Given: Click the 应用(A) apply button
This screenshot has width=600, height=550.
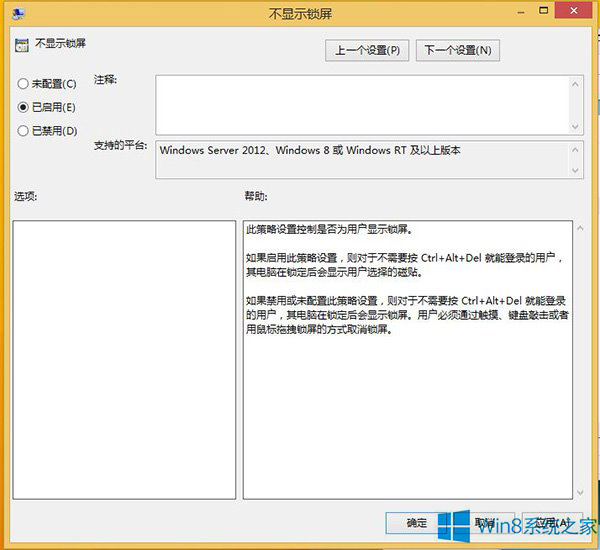Looking at the screenshot, I should [x=552, y=523].
